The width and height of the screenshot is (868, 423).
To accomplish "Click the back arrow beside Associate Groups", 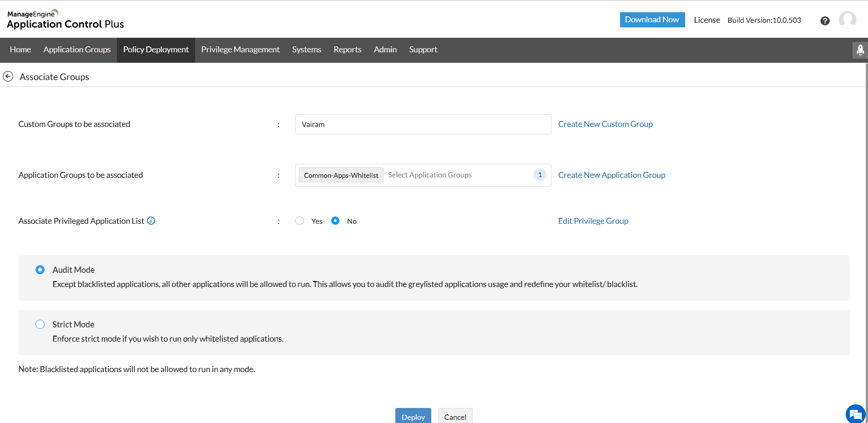I will [x=8, y=76].
